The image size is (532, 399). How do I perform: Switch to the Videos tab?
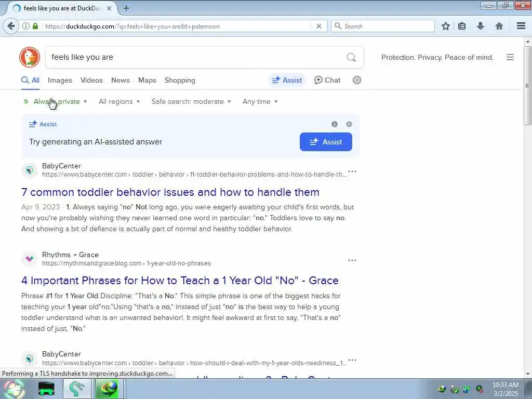pos(91,81)
